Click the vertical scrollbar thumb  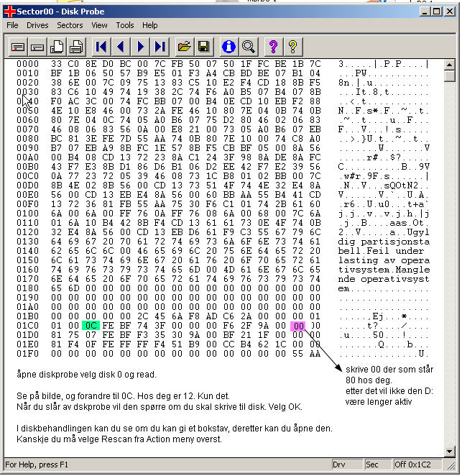449,76
